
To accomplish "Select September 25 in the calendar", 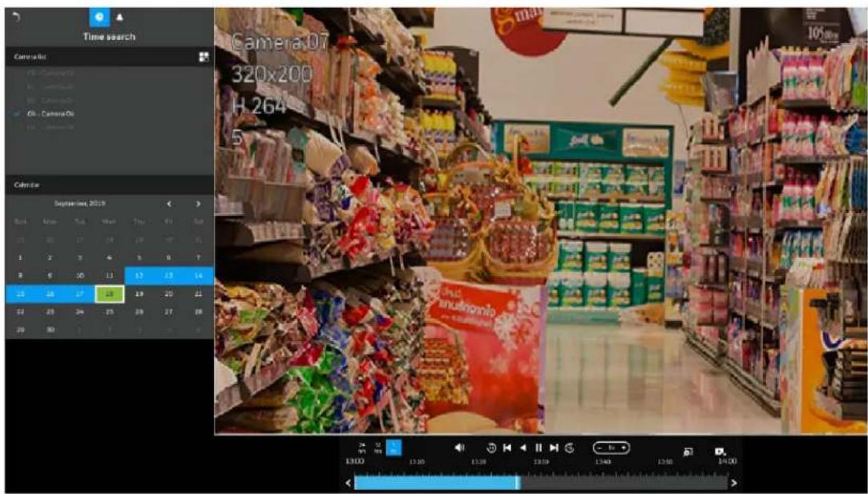I will (110, 311).
